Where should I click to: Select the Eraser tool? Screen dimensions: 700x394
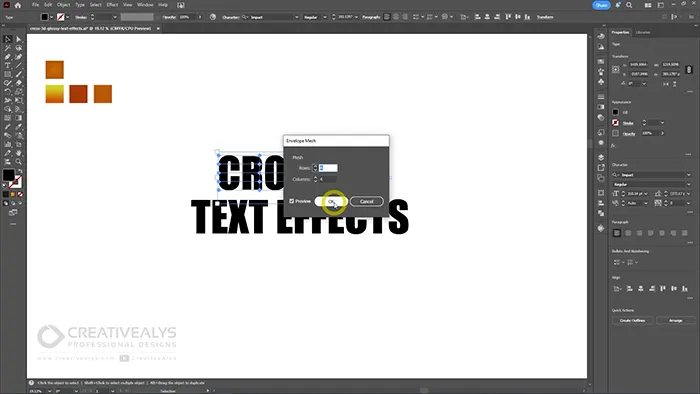pyautogui.click(x=19, y=83)
